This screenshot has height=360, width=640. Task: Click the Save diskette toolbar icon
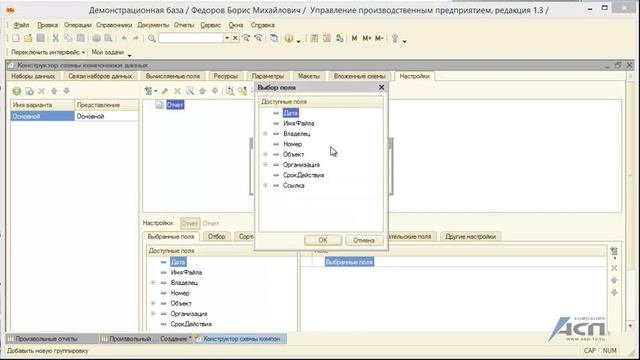coord(40,38)
